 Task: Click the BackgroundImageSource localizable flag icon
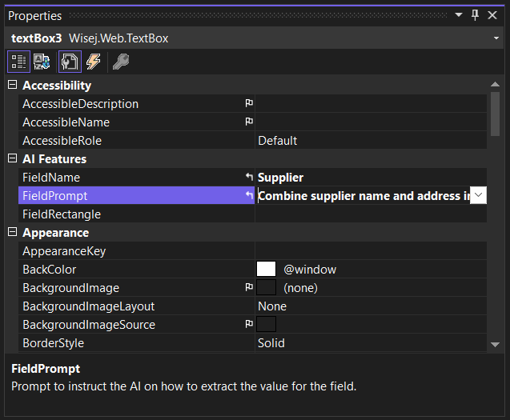point(249,324)
